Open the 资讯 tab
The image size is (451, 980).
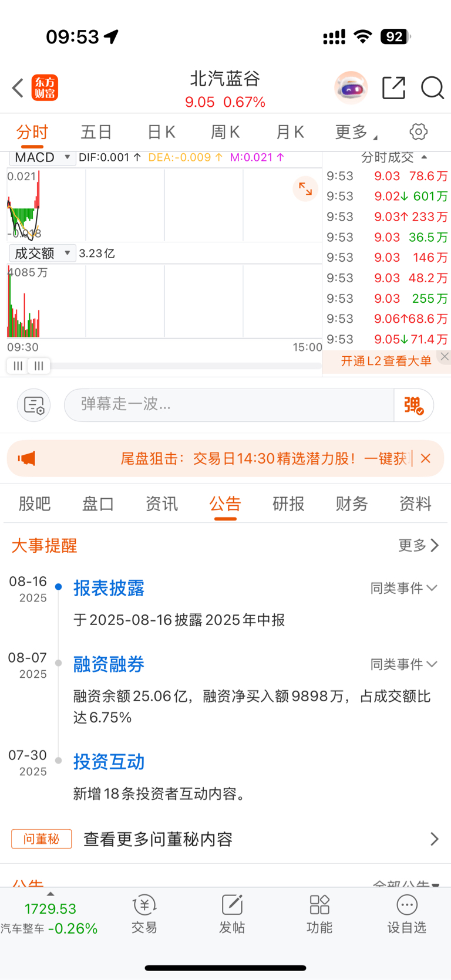tap(161, 503)
